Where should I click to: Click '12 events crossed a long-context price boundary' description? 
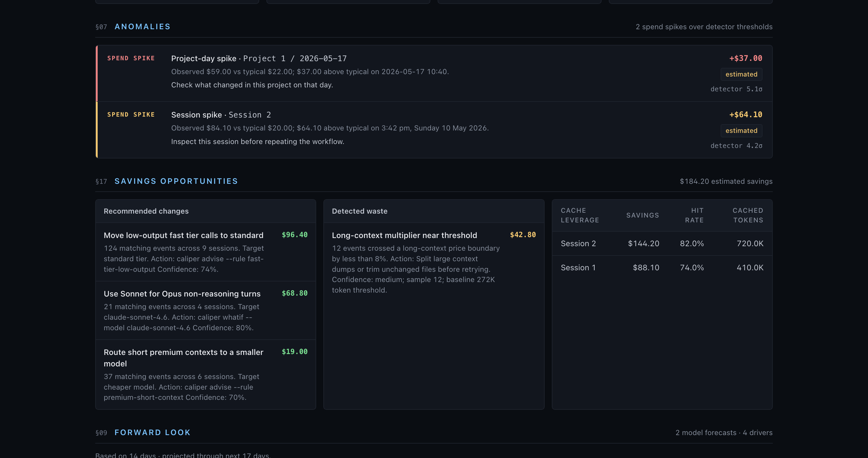coord(416,269)
